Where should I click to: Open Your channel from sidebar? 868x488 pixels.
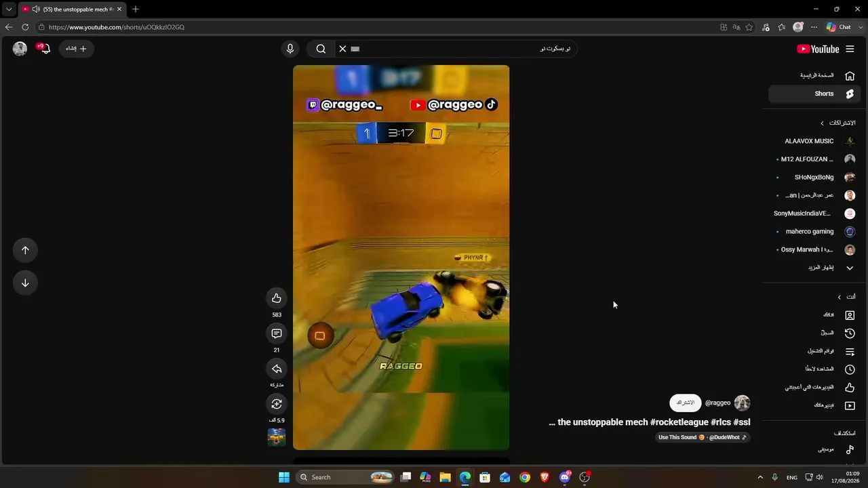point(814,314)
